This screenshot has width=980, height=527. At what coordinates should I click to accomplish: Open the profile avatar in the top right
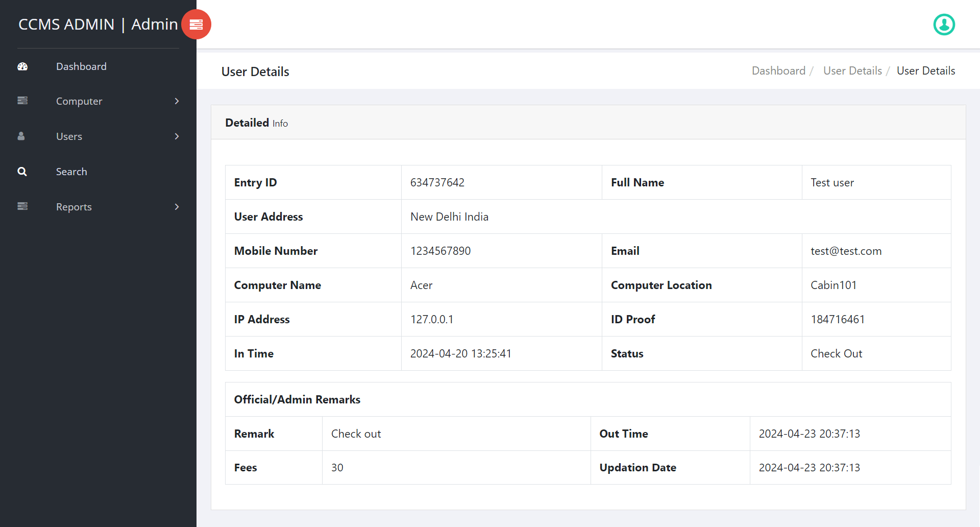pos(944,24)
